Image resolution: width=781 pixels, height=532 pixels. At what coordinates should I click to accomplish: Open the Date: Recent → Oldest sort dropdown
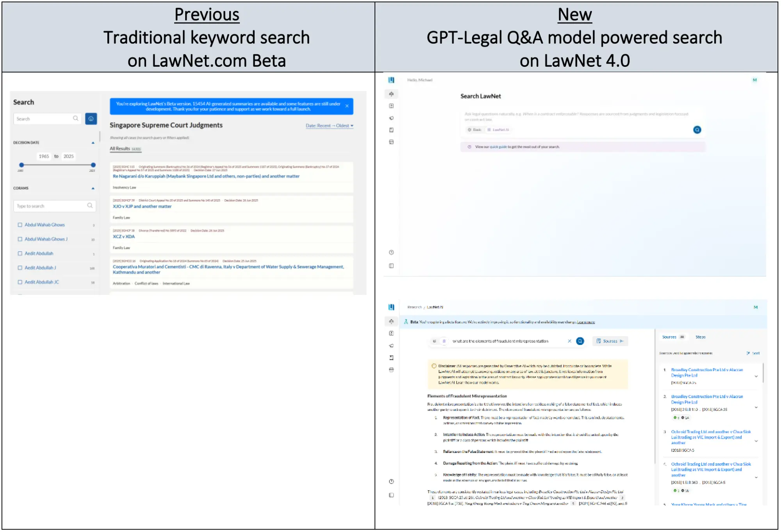[330, 126]
